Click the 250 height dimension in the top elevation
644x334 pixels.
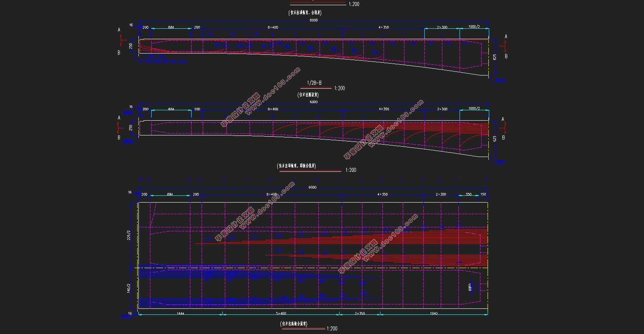coord(131,46)
